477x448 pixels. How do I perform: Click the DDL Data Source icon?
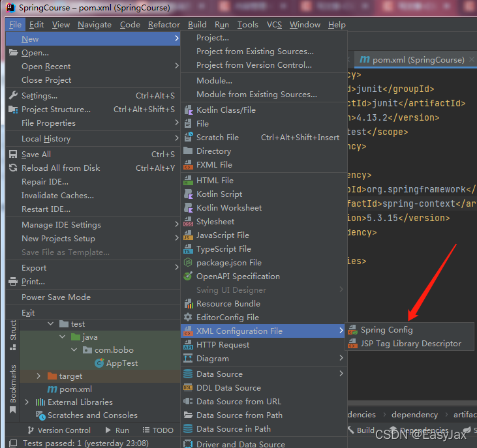tap(188, 387)
